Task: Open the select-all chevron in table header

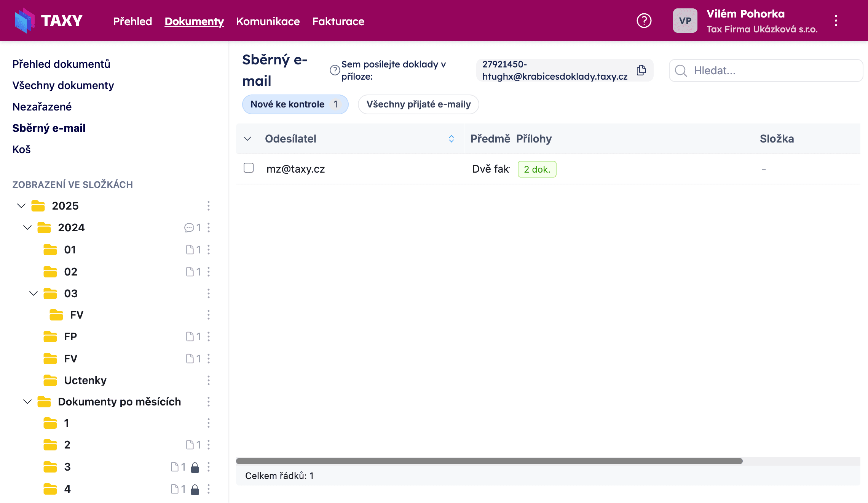Action: click(x=247, y=139)
